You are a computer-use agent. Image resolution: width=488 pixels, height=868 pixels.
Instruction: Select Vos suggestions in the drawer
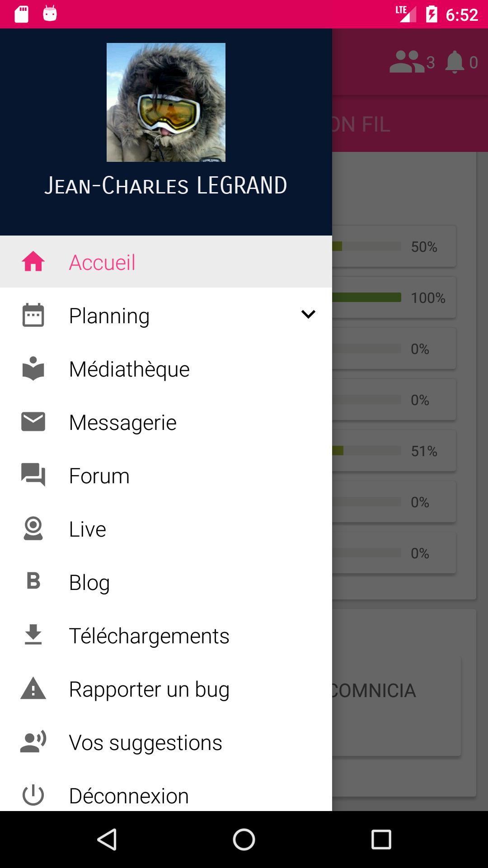(x=166, y=743)
